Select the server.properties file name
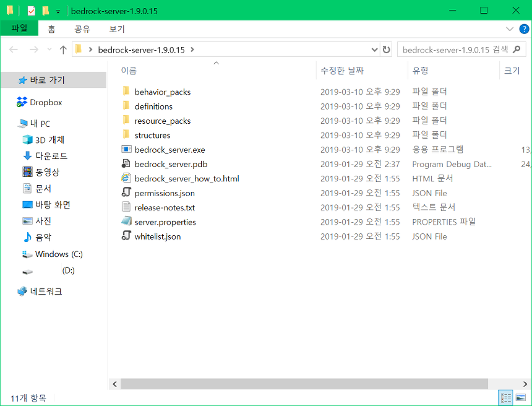Viewport: 532px width, 406px height. click(165, 222)
